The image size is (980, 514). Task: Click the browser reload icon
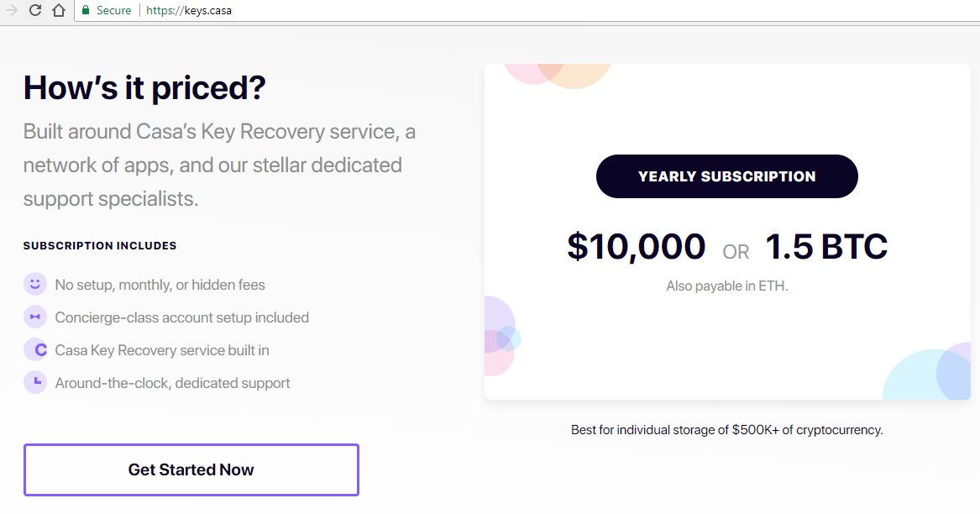35,10
